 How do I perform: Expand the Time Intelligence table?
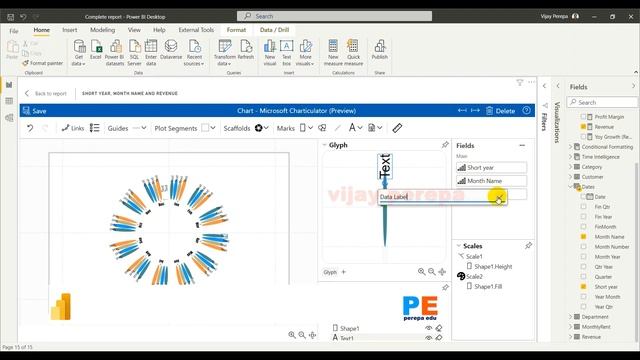(x=571, y=157)
